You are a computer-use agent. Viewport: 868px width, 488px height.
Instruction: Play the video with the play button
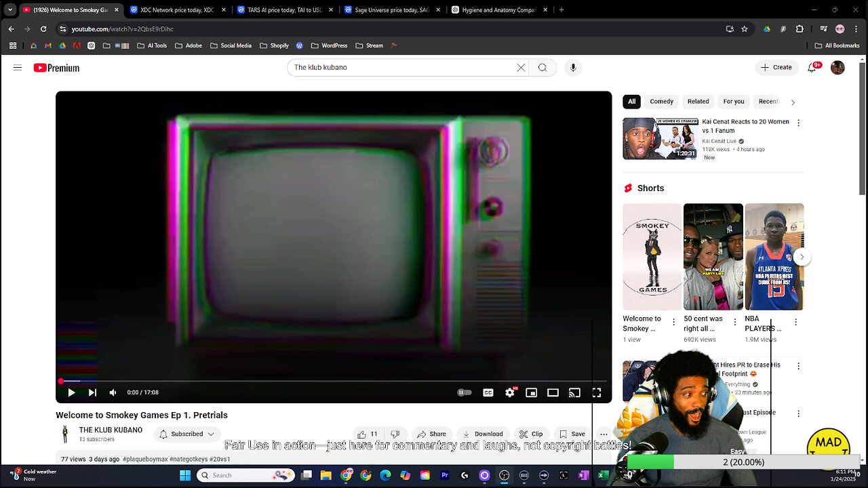(x=71, y=392)
